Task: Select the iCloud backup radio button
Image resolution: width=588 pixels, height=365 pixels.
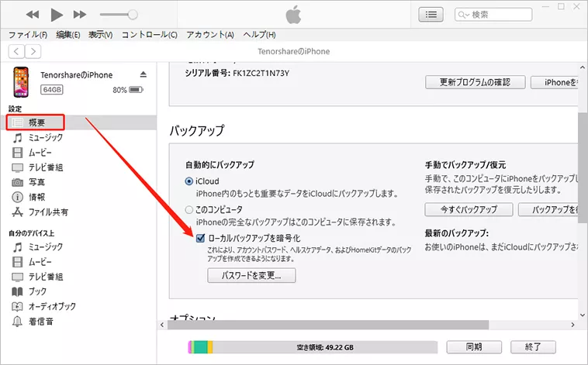Action: (189, 181)
